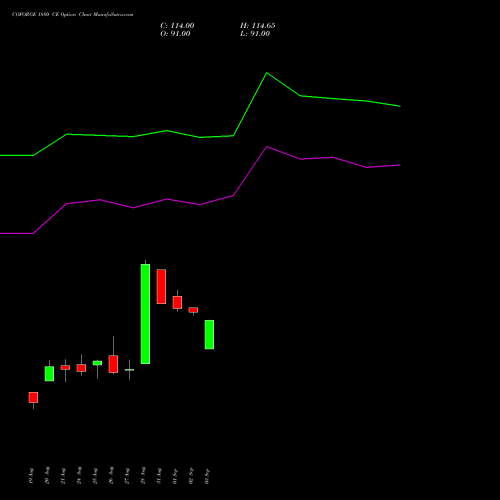Select the red candlestick for 26 Aug
This screenshot has height=500, width=500.
click(x=113, y=364)
